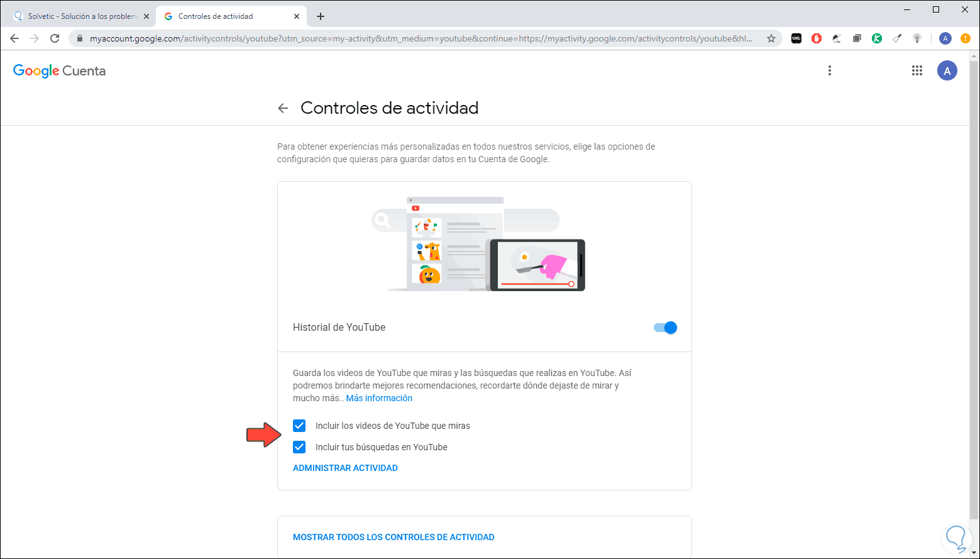Click the umbrella extension icon
980x559 pixels.
coord(837,38)
